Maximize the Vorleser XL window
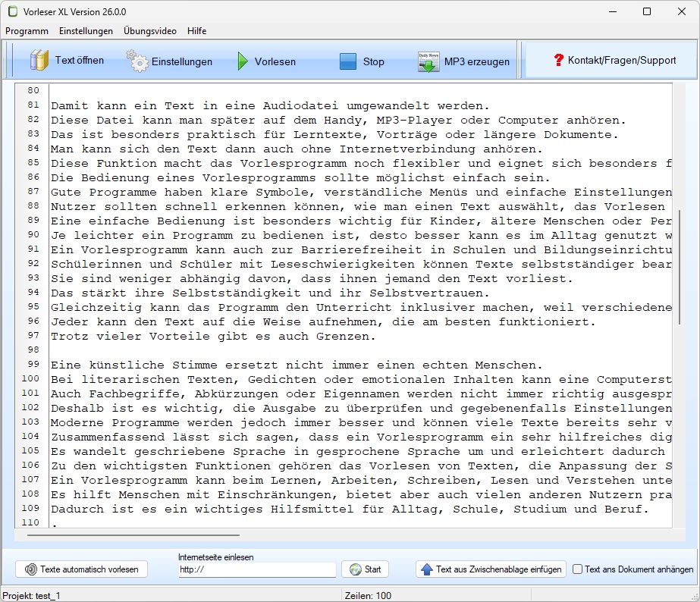This screenshot has height=602, width=700. (646, 11)
